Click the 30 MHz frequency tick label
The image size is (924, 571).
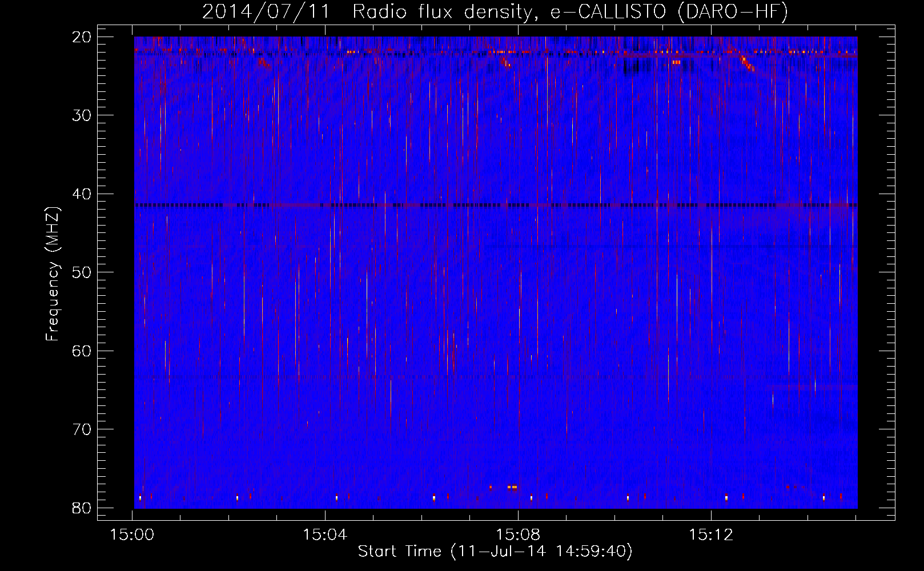click(82, 115)
